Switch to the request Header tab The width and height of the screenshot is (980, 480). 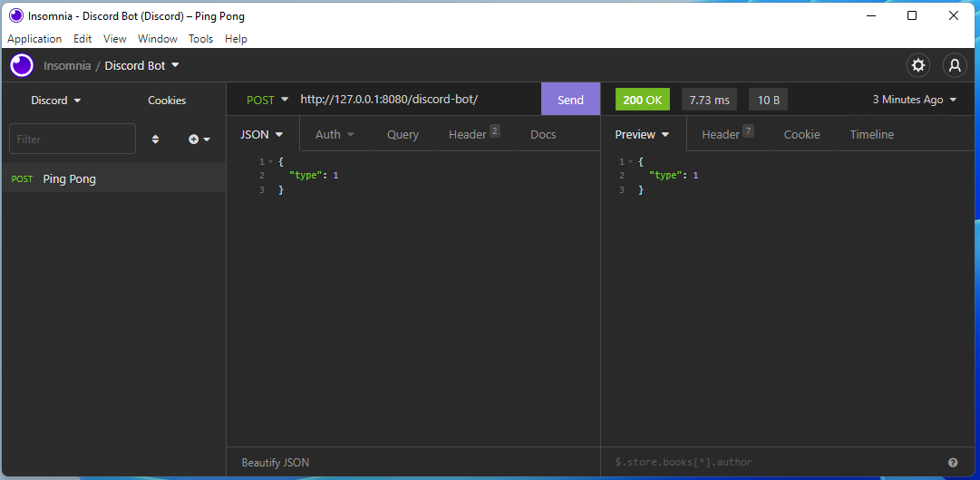point(474,134)
